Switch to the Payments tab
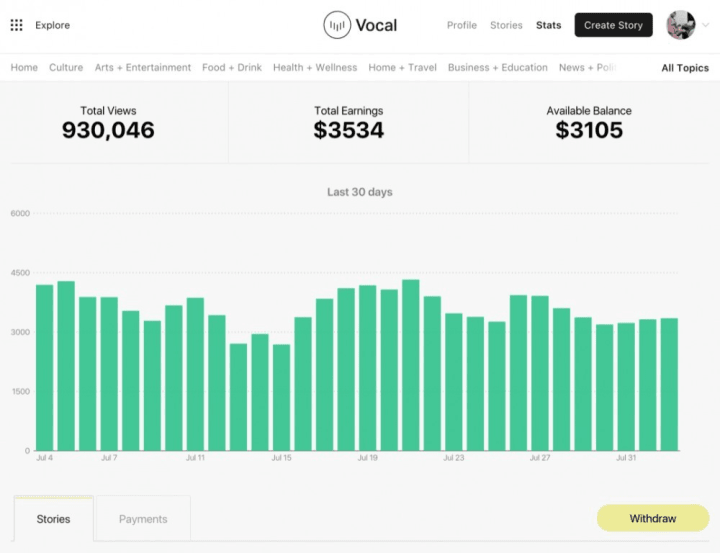 click(x=143, y=519)
